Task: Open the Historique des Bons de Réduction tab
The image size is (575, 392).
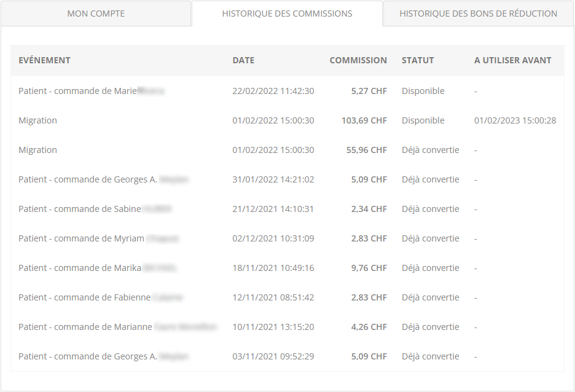Action: pos(478,14)
